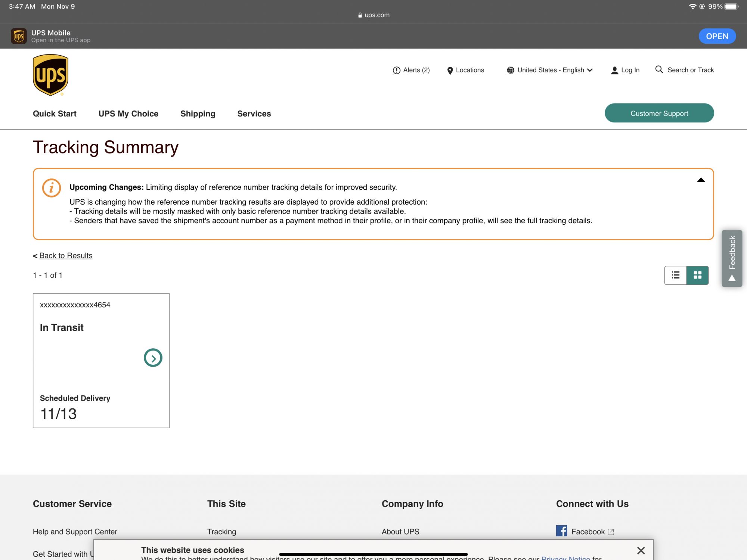
Task: Dismiss the cookies banner
Action: (641, 550)
